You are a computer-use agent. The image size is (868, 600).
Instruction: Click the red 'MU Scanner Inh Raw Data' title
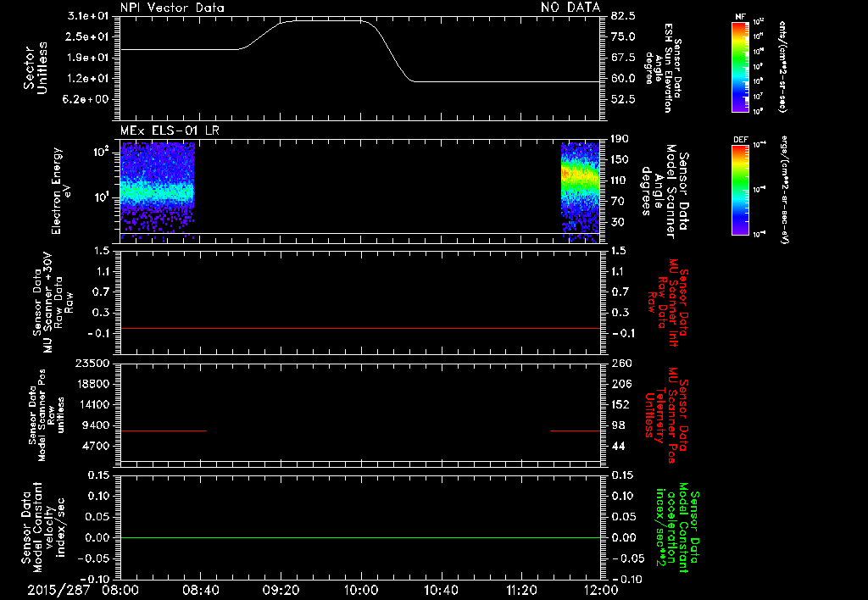click(669, 303)
